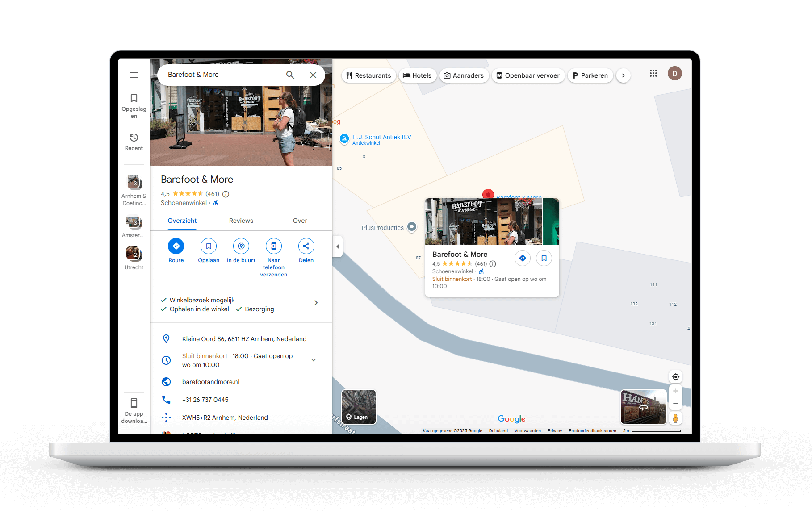Viewport: 812px width, 522px height.
Task: Click the search magnifier icon
Action: tap(290, 75)
